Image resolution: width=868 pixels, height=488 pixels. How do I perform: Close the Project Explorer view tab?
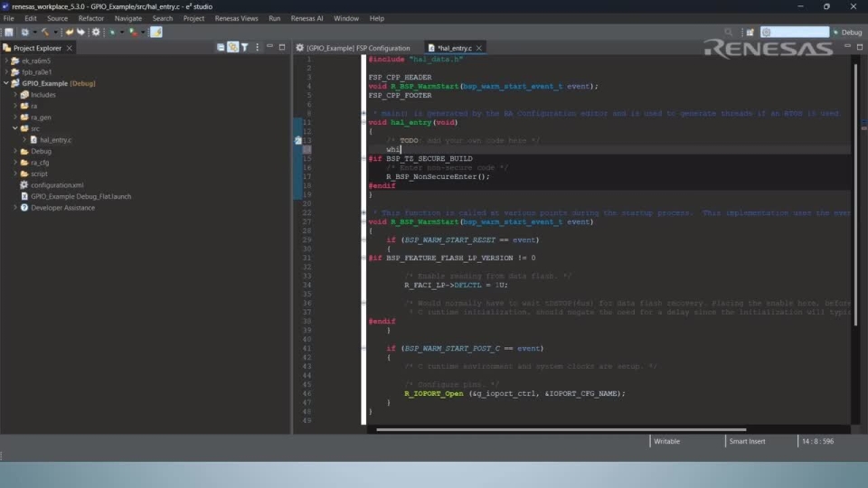(x=70, y=48)
